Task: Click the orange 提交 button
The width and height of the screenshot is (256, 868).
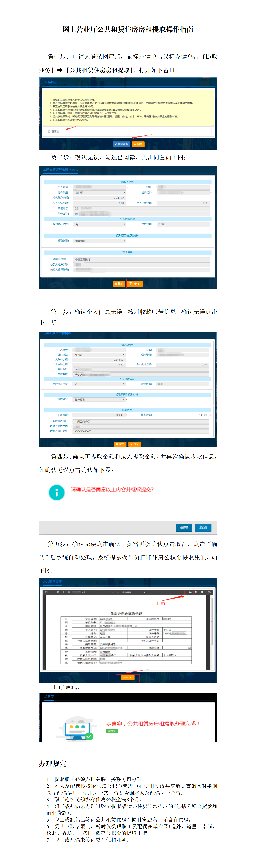Action: point(134,444)
